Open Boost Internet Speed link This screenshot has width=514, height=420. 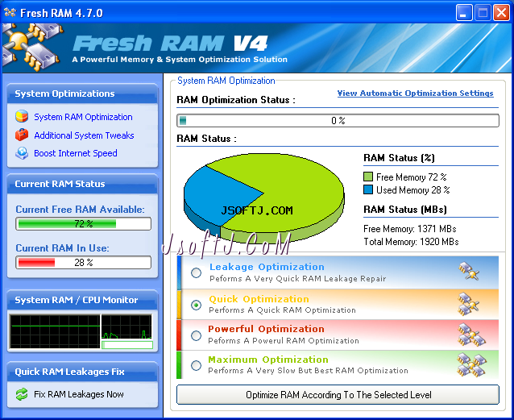[76, 153]
